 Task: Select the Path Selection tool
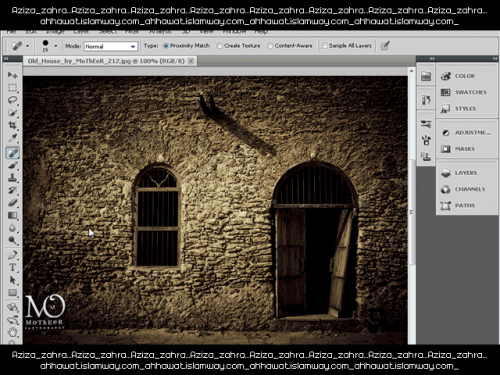pyautogui.click(x=13, y=280)
